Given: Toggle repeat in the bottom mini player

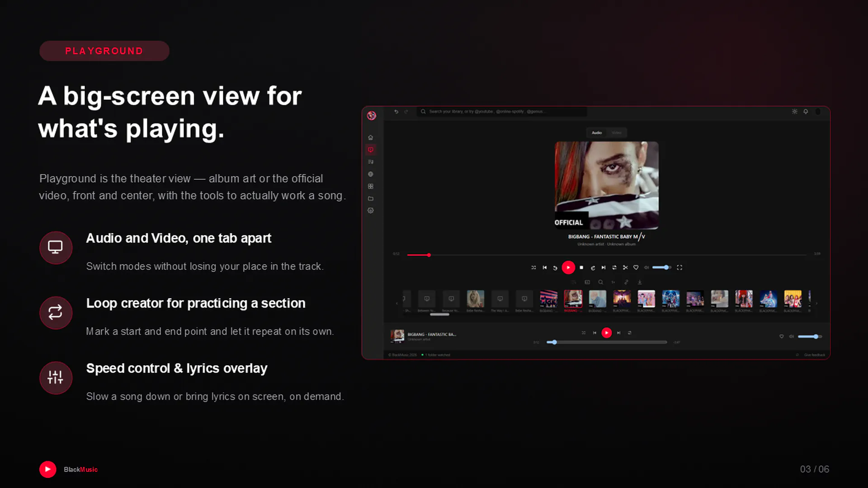Looking at the screenshot, I should tap(629, 333).
